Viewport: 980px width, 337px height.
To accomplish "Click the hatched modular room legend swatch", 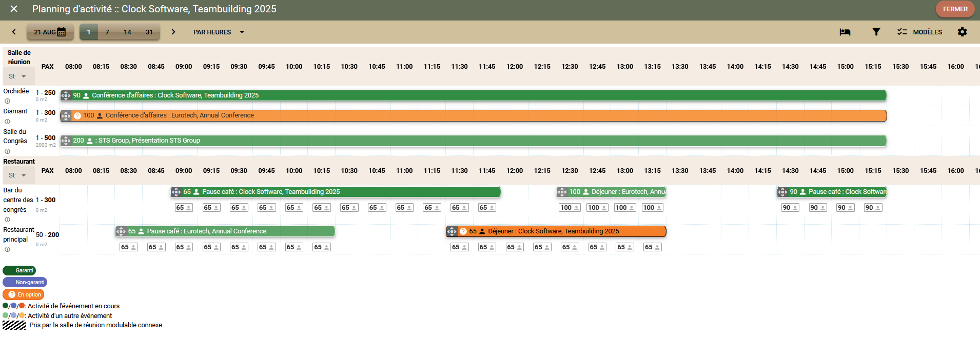I will tap(14, 325).
